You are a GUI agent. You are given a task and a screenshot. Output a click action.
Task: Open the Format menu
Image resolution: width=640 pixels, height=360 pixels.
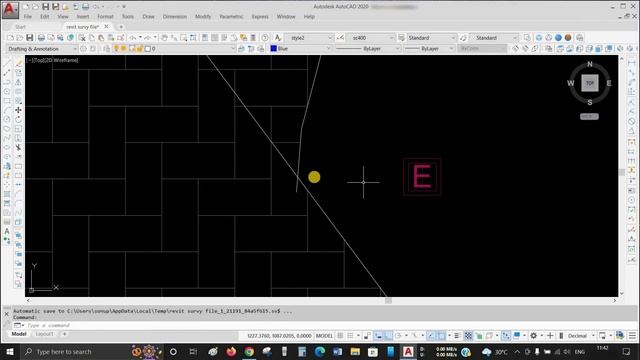[x=105, y=17]
